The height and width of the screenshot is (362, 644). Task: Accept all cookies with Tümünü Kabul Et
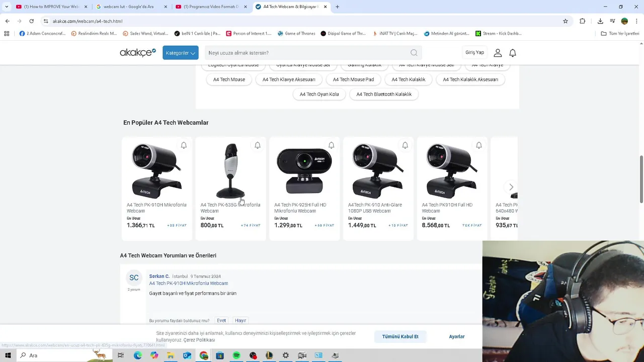click(x=400, y=336)
